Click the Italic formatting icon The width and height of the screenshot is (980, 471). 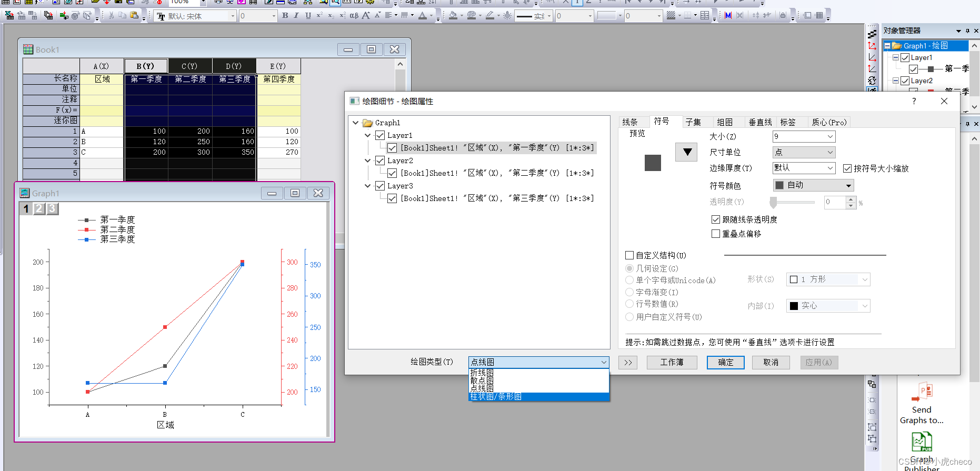(296, 16)
